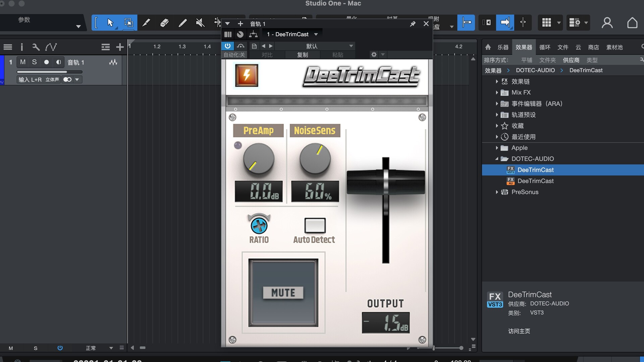Show automation curve icon in track header
Image resolution: width=644 pixels, height=362 pixels.
(51, 47)
